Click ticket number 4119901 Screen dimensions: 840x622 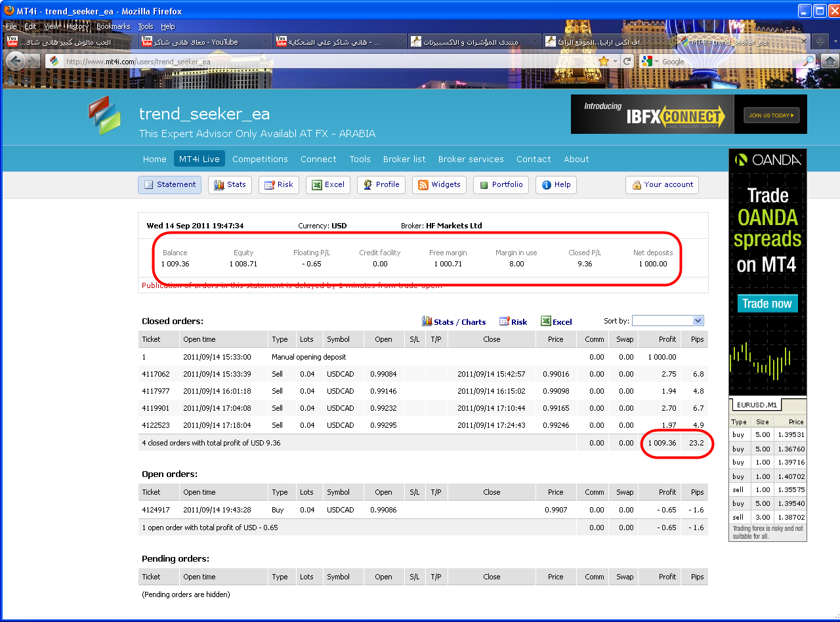(x=156, y=408)
